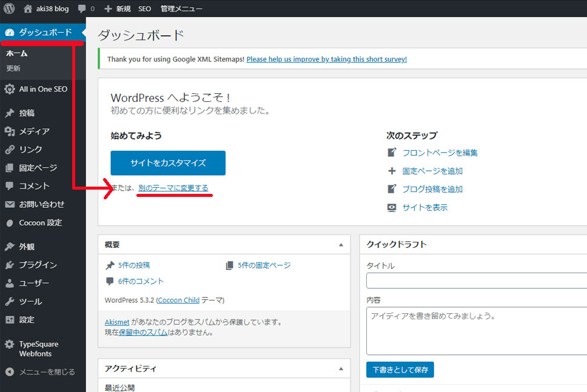587x392 pixels.
Task: Click フロントページを編集 link
Action: point(440,153)
